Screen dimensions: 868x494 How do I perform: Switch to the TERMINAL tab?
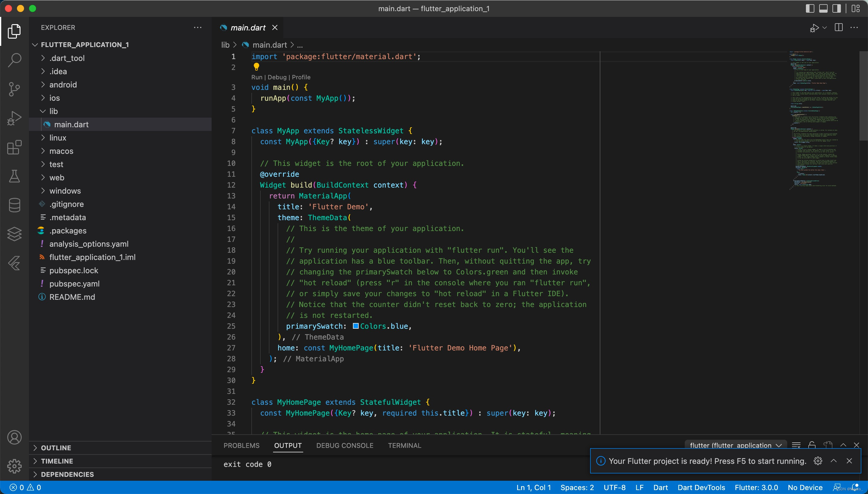tap(404, 445)
